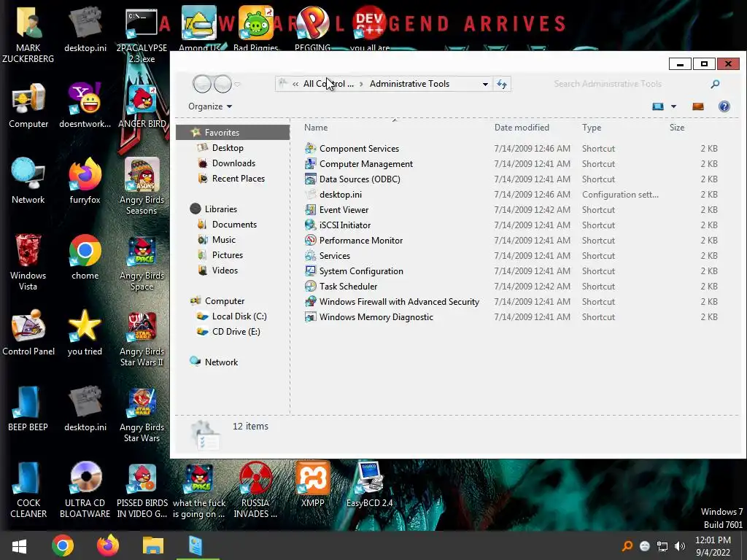The height and width of the screenshot is (560, 747).
Task: Select the furryfox desktop icon
Action: click(x=85, y=181)
